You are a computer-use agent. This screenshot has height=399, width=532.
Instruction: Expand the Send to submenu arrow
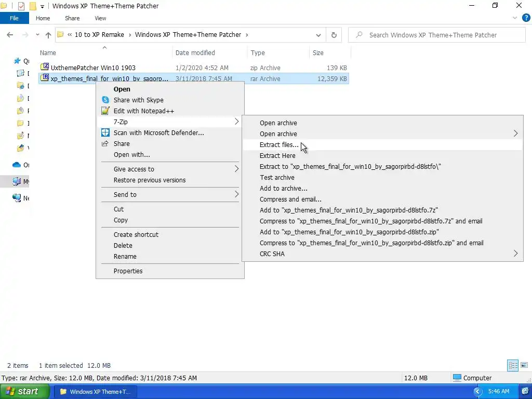point(236,194)
